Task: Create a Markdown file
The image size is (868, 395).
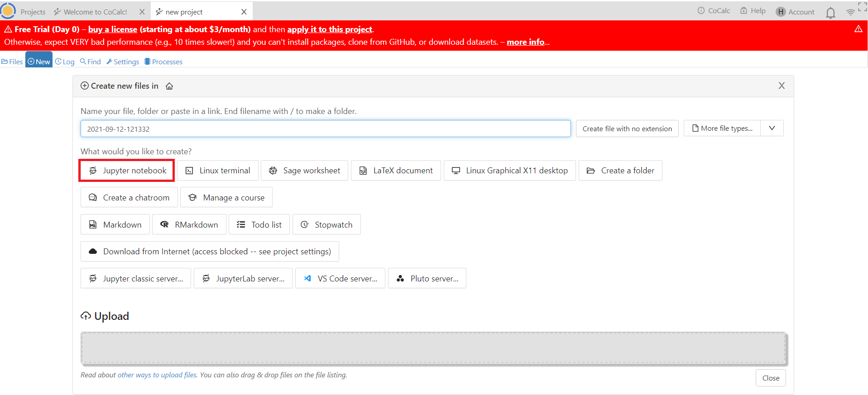Action: (115, 225)
